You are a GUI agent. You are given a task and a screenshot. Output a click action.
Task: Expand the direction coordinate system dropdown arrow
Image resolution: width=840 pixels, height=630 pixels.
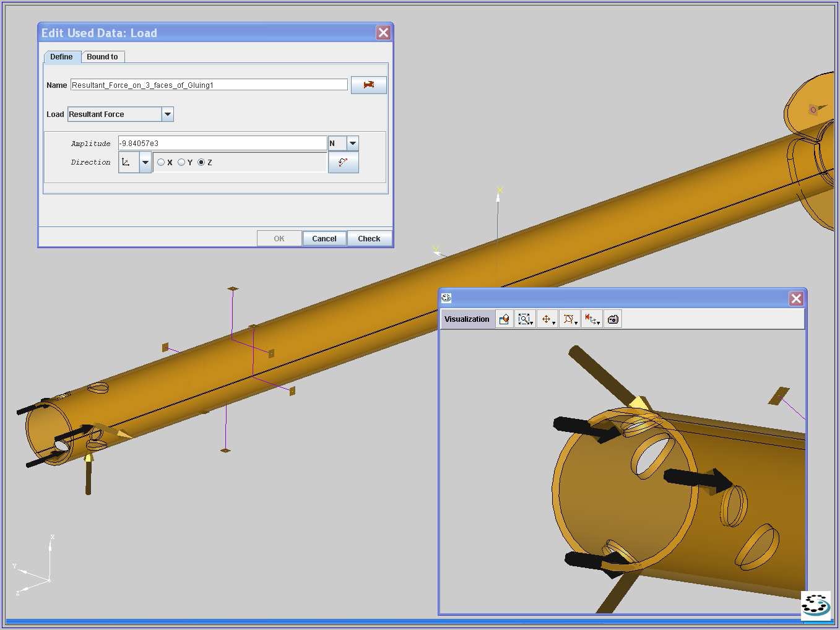[145, 162]
